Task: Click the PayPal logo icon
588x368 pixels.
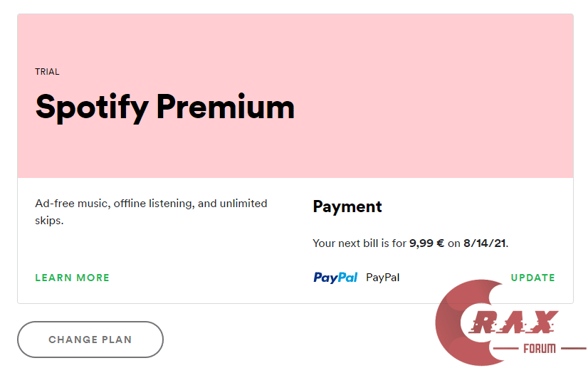Action: (x=335, y=278)
